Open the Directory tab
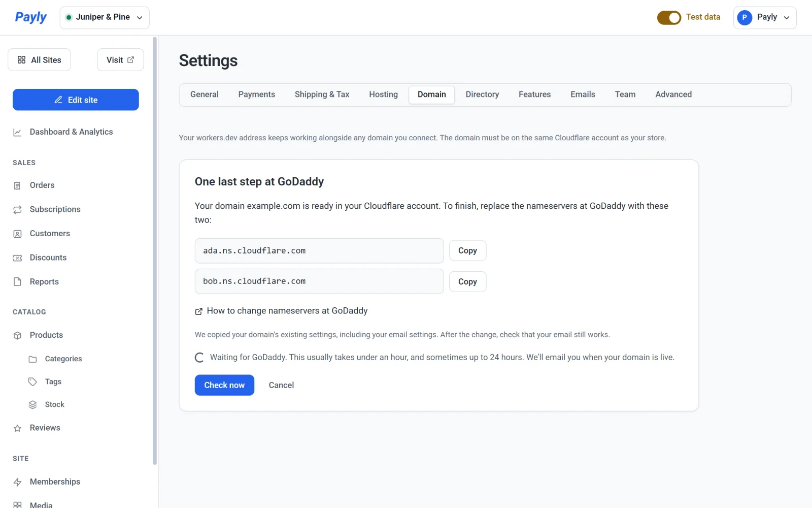This screenshot has width=812, height=508. (482, 94)
